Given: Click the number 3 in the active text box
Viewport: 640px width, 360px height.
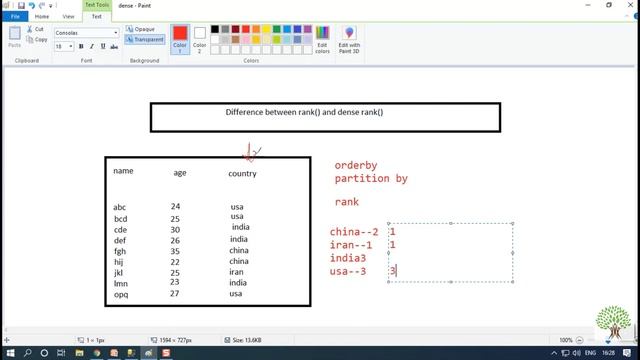Looking at the screenshot, I should tap(392, 271).
